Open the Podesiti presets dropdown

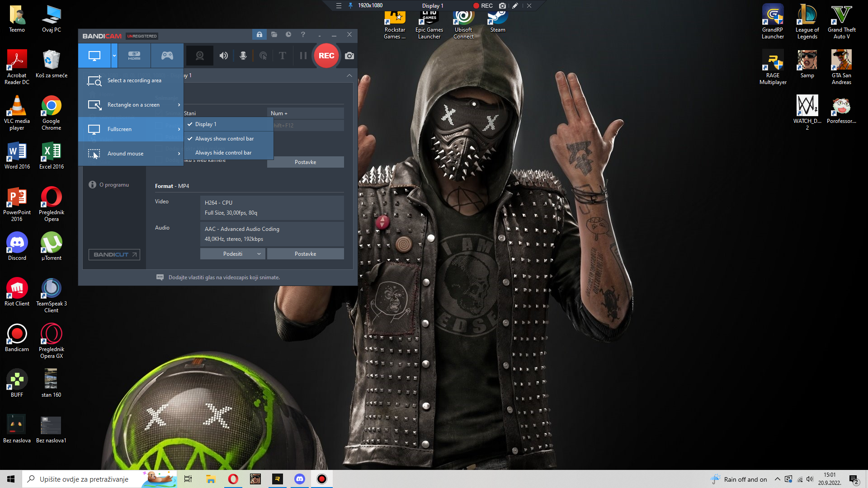(233, 254)
